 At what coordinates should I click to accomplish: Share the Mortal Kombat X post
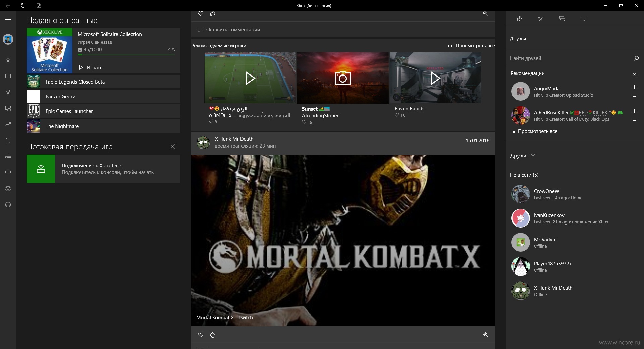click(213, 335)
